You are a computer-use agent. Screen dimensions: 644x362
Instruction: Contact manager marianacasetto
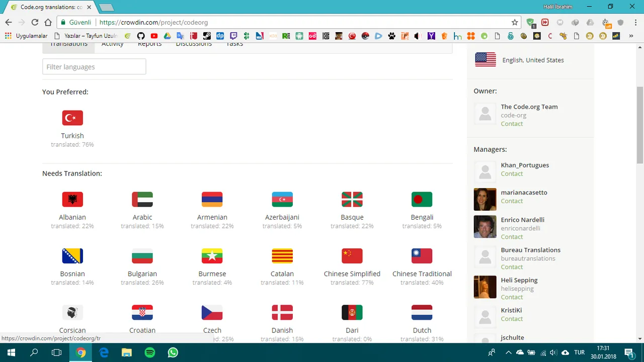[x=512, y=201]
